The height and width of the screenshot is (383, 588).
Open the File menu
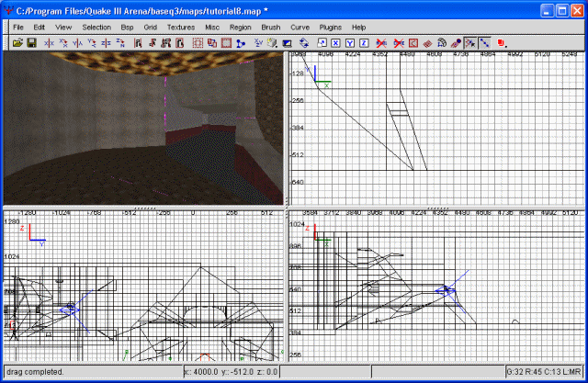[x=18, y=27]
